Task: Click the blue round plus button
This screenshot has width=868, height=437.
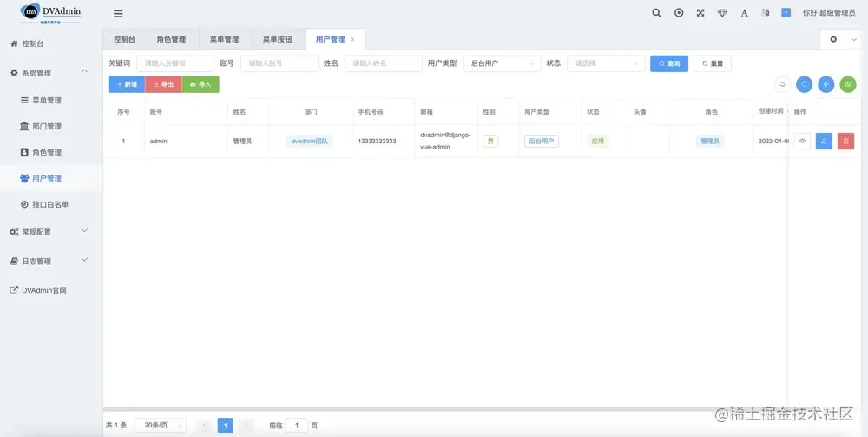Action: pos(826,84)
